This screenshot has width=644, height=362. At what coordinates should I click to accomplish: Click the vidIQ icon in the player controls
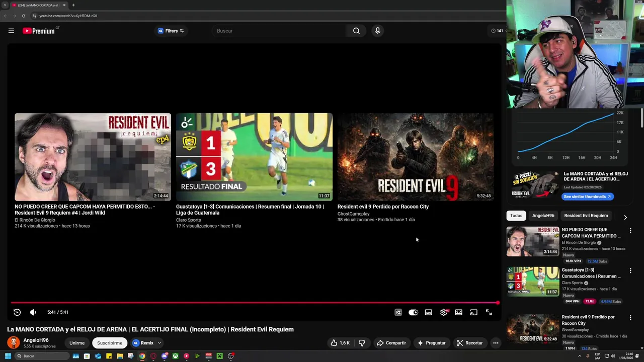pos(398,312)
